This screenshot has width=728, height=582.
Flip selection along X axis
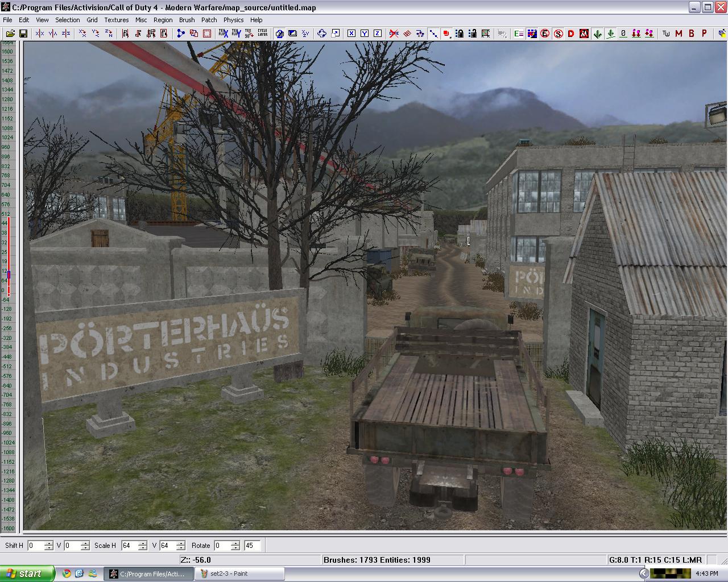[39, 34]
